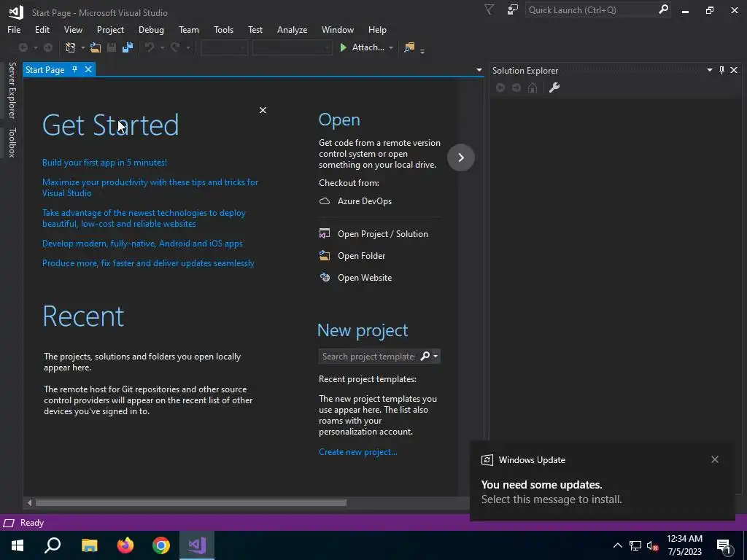Focus the Quick Launch search box
Viewport: 747px width, 560px height.
(x=591, y=9)
